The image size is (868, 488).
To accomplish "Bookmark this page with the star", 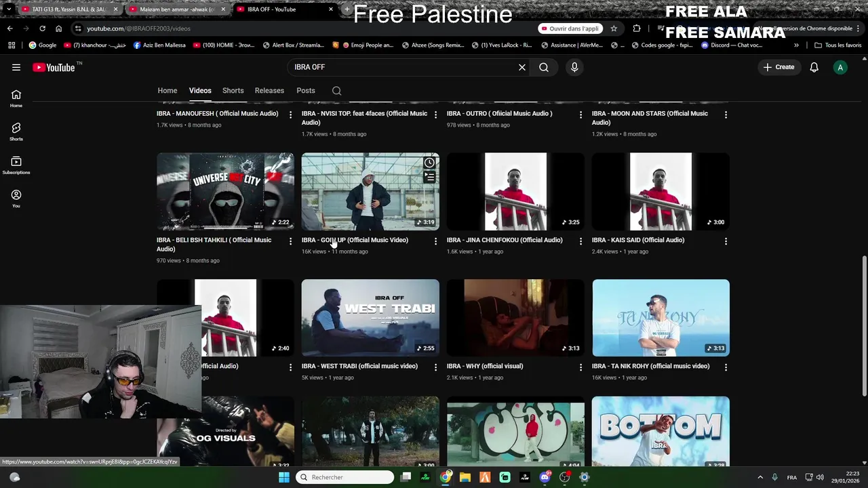I will pos(614,28).
